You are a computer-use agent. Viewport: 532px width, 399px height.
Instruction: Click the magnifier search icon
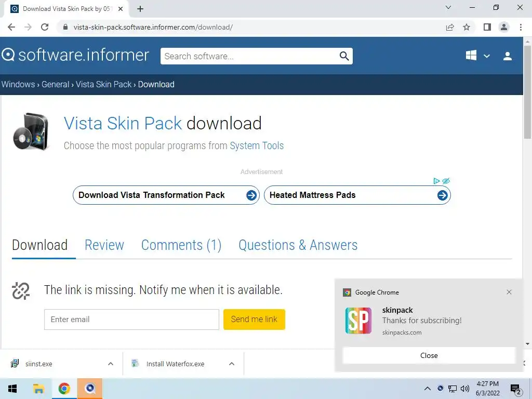click(344, 56)
